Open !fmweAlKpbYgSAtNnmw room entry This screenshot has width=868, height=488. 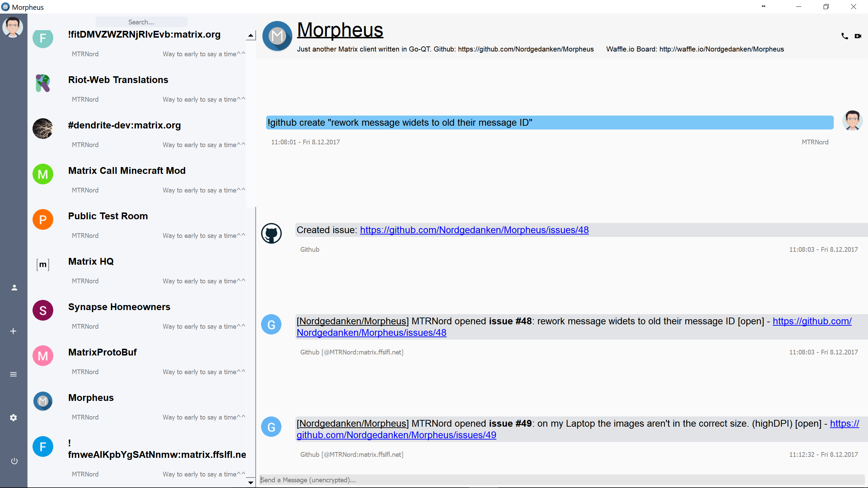(x=139, y=457)
